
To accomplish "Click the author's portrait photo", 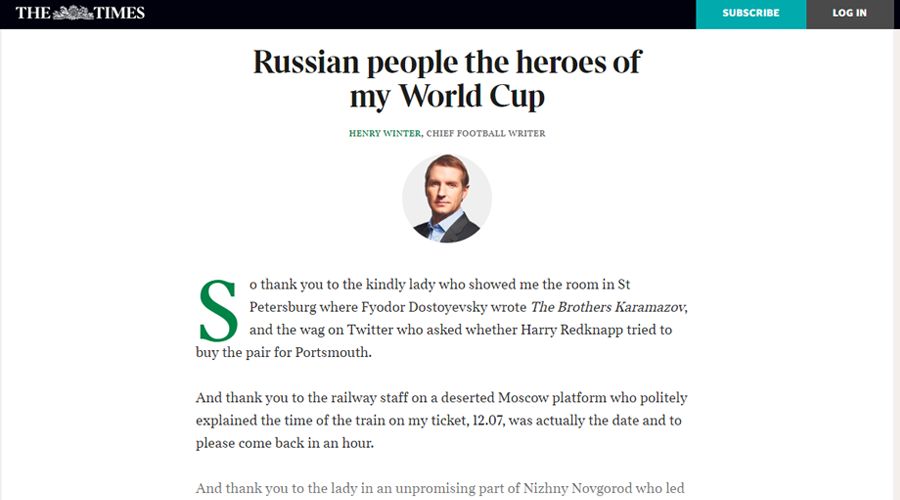I will tap(447, 198).
